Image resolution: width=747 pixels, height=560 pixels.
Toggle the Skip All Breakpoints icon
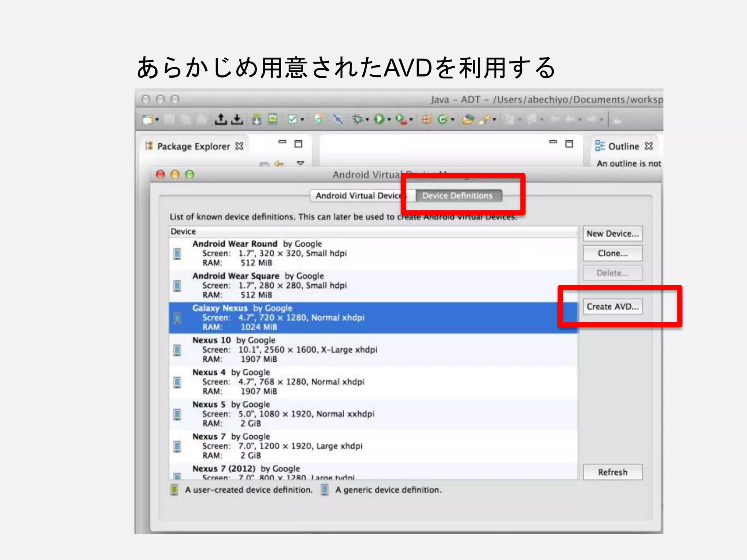[x=338, y=119]
